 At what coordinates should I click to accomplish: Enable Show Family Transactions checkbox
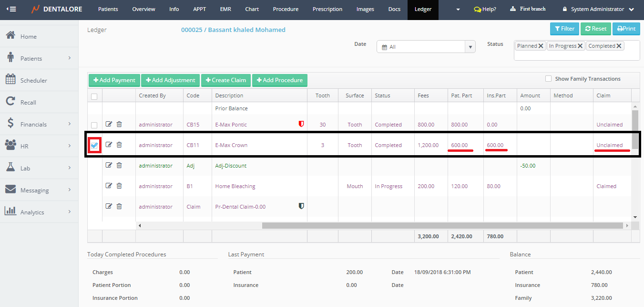click(548, 79)
